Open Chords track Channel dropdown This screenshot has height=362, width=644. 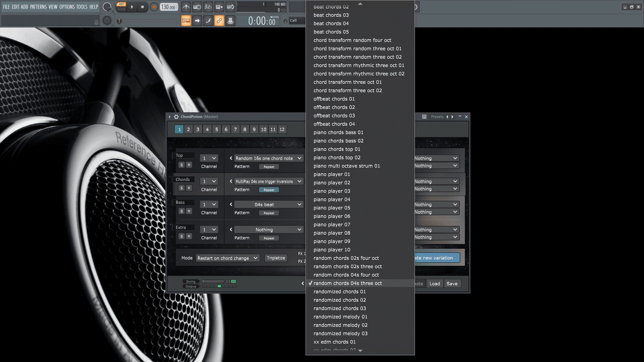coord(209,181)
